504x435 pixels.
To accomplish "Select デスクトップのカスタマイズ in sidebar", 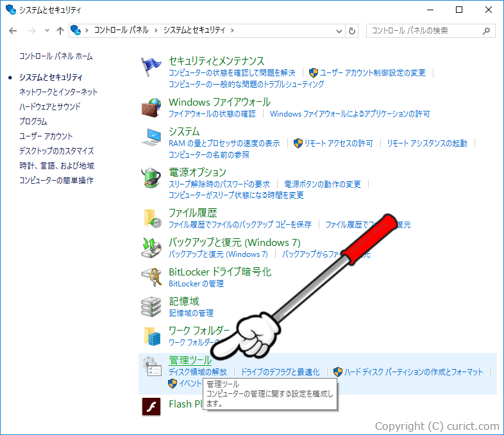I will (x=56, y=151).
